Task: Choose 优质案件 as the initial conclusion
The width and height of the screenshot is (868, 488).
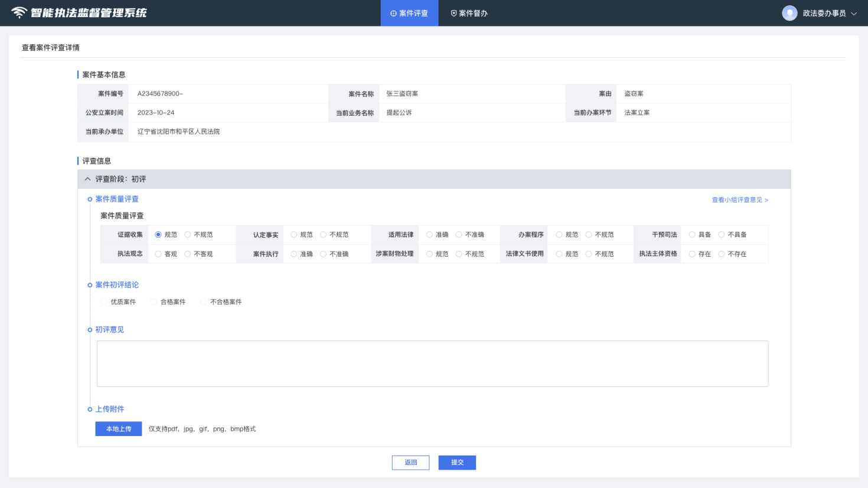Action: point(105,302)
